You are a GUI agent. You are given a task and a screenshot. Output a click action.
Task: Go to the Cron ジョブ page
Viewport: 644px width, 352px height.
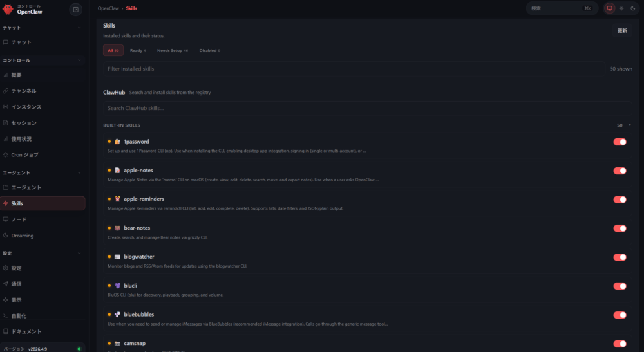tap(25, 155)
